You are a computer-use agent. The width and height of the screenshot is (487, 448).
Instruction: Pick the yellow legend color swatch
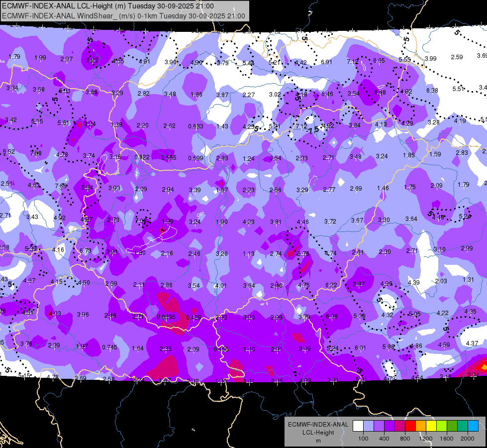pos(431,426)
